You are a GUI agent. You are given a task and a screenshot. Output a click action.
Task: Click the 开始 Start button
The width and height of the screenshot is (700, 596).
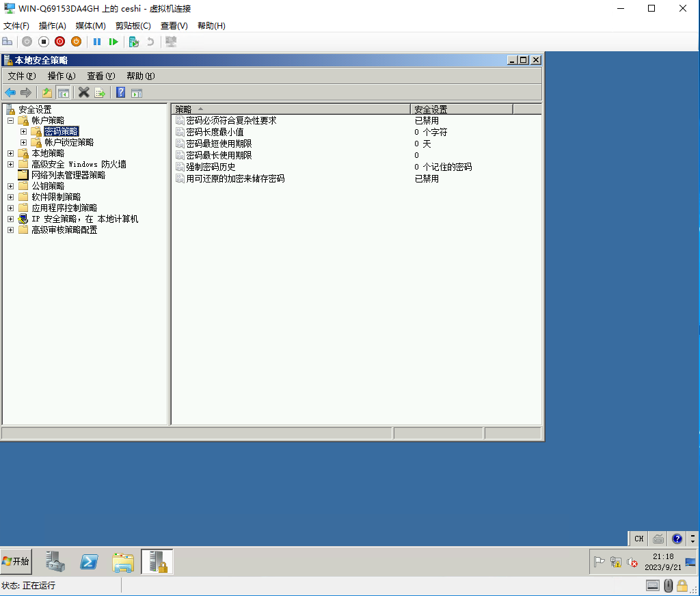tap(16, 561)
